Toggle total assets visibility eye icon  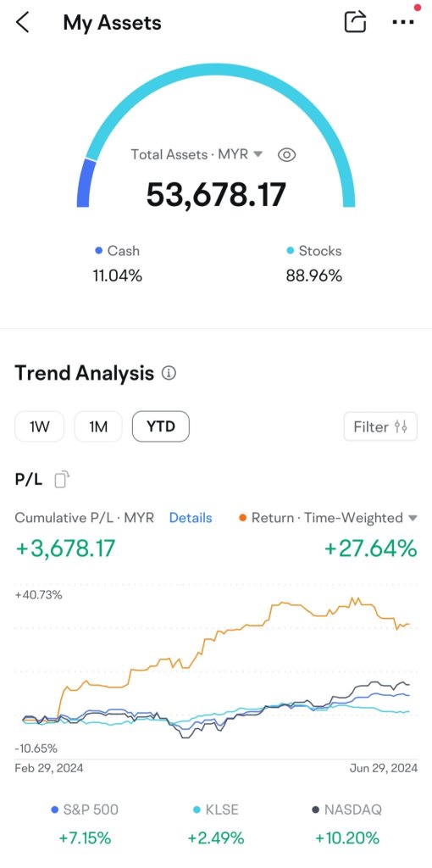286,154
